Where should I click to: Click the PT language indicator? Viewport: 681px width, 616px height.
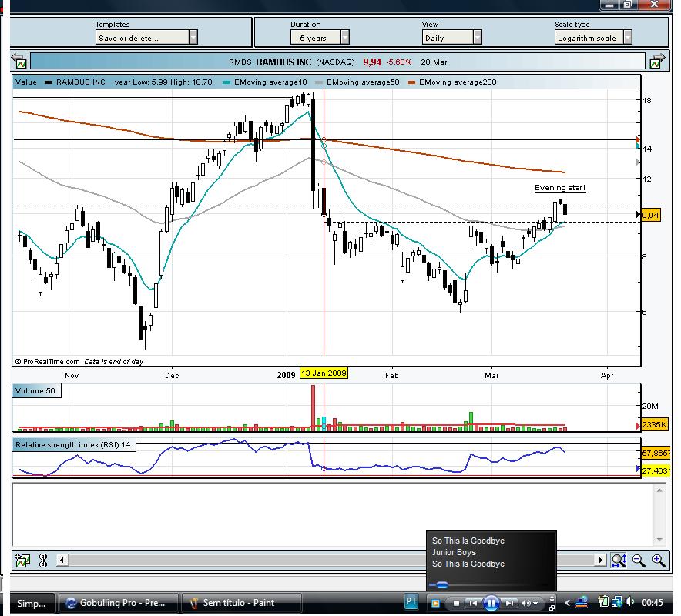click(411, 601)
